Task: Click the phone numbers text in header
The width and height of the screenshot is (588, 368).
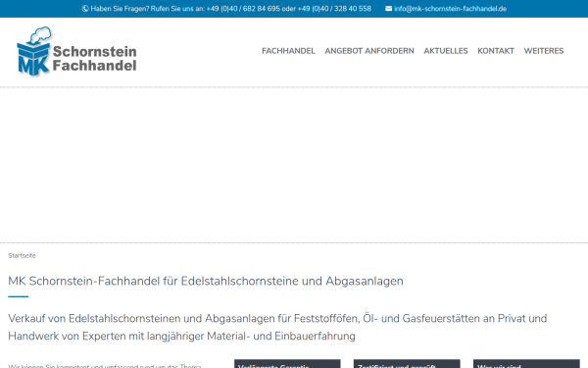Action: 289,9
